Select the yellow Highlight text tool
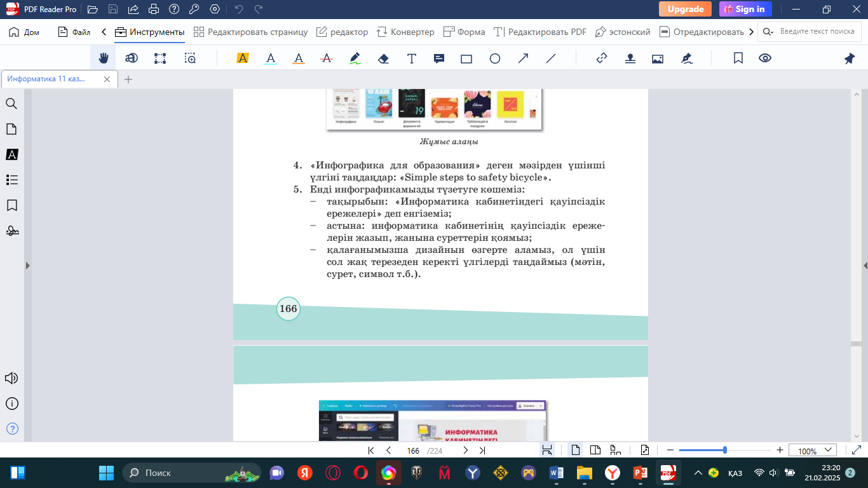Image resolution: width=868 pixels, height=488 pixels. coord(242,58)
